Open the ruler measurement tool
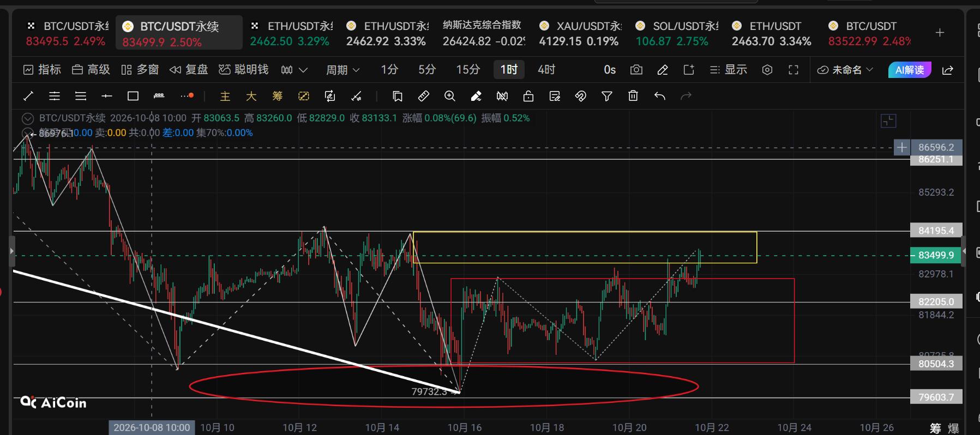 coord(424,96)
